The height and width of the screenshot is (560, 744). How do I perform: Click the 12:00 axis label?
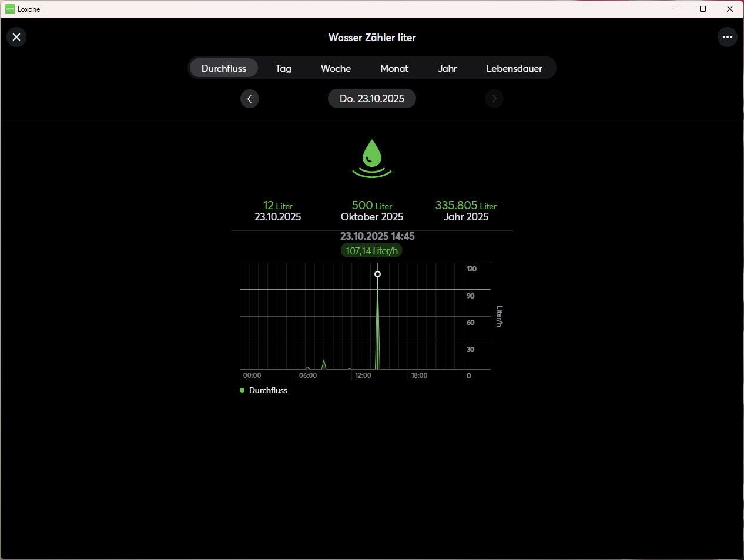tap(363, 375)
